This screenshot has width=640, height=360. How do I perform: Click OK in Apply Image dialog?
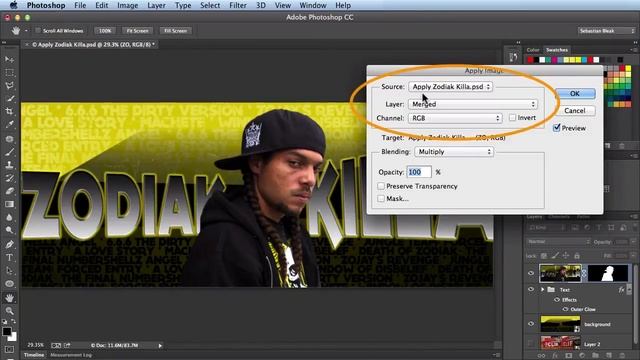(575, 93)
